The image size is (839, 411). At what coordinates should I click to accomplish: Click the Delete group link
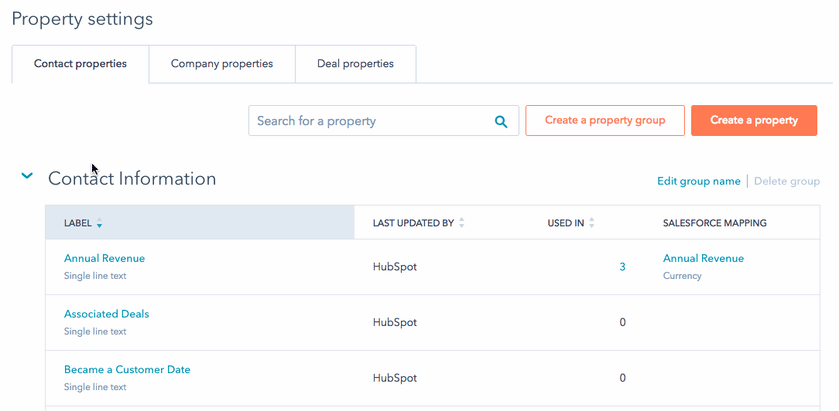[x=787, y=181]
